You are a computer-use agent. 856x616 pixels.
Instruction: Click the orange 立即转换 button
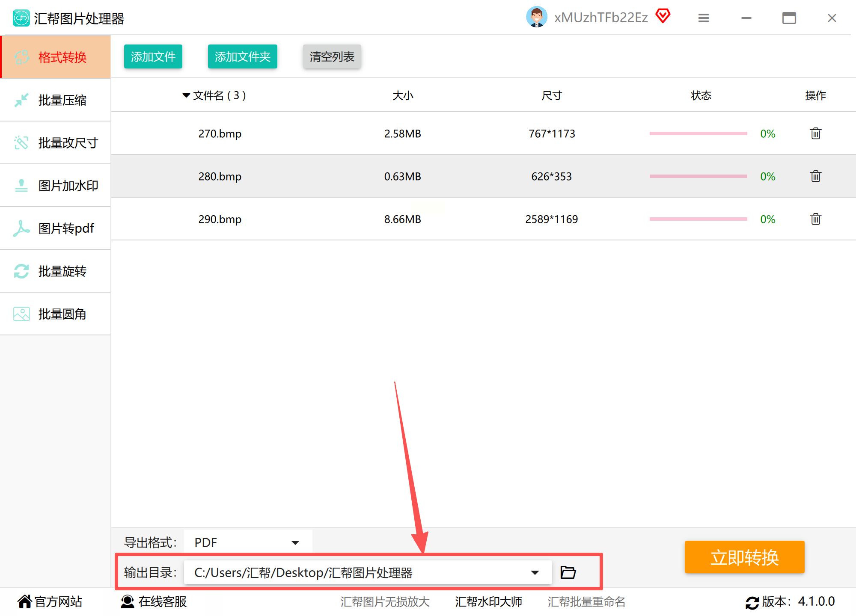744,557
